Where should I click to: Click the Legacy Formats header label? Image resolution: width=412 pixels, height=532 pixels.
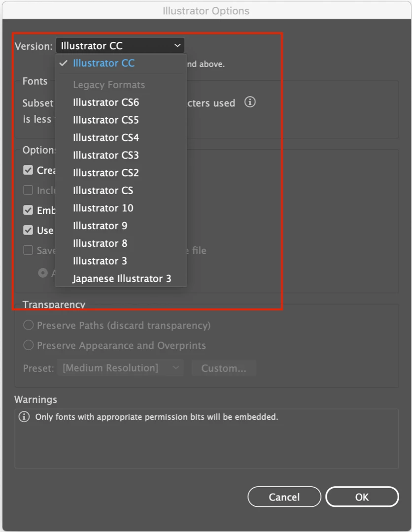[109, 85]
